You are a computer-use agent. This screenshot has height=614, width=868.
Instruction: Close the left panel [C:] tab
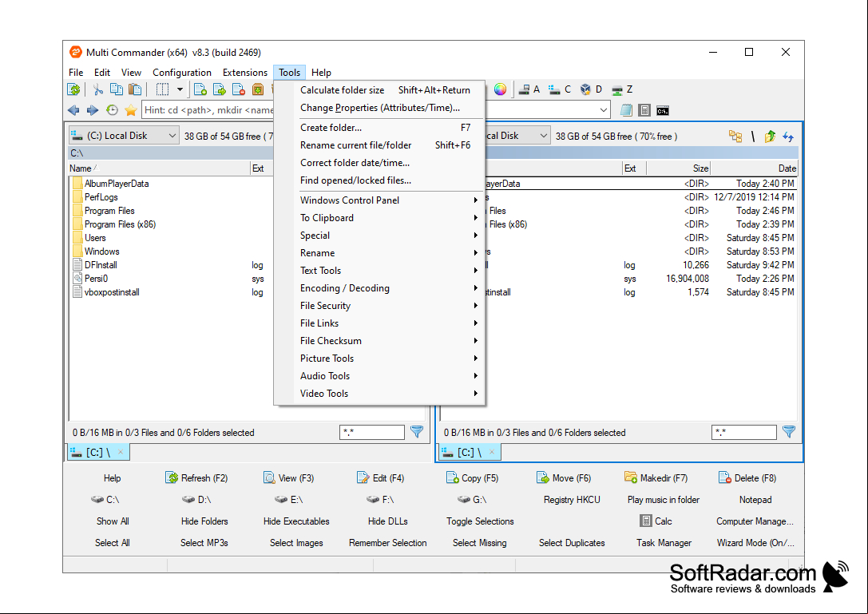click(121, 453)
